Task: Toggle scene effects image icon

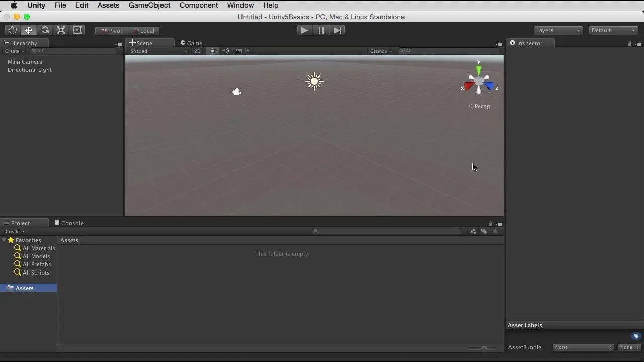Action: pyautogui.click(x=239, y=51)
